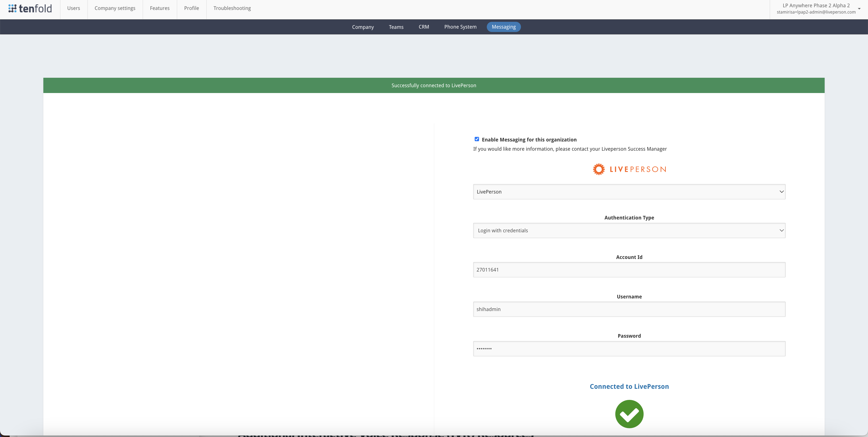Viewport: 868px width, 437px height.
Task: Open the messaging provider dropdown showing LivePerson
Action: 629,191
